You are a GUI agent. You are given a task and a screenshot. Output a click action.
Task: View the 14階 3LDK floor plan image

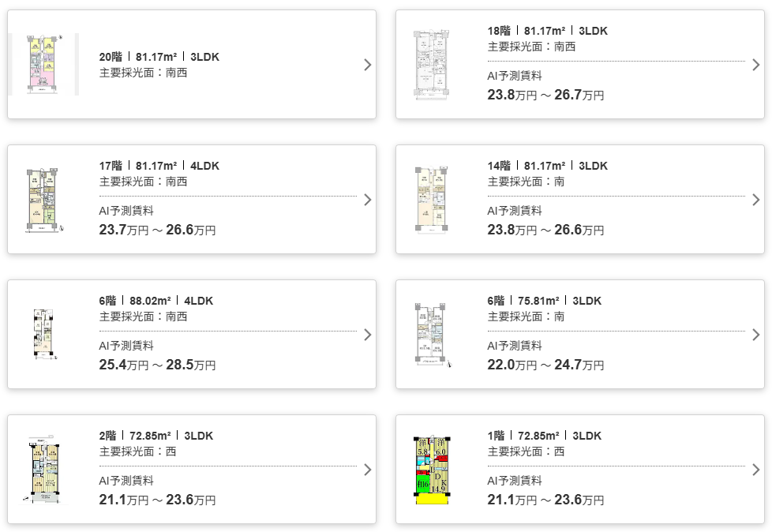pyautogui.click(x=433, y=199)
